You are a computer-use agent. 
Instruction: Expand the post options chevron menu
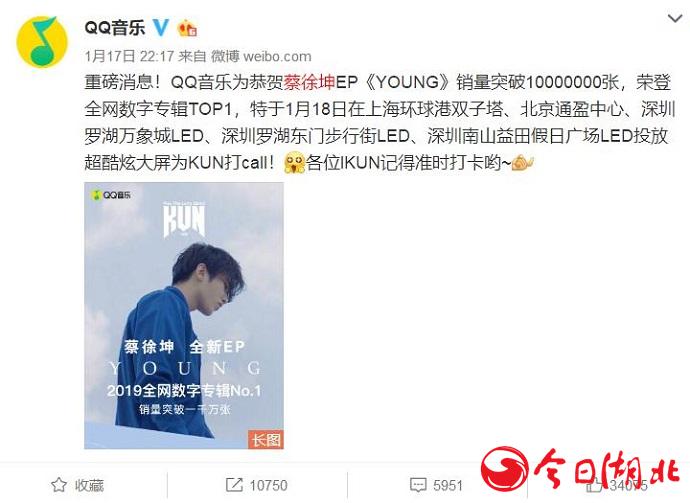(675, 18)
